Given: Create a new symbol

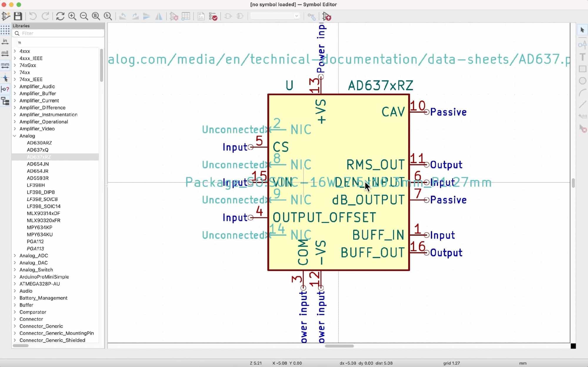Looking at the screenshot, I should point(6,16).
